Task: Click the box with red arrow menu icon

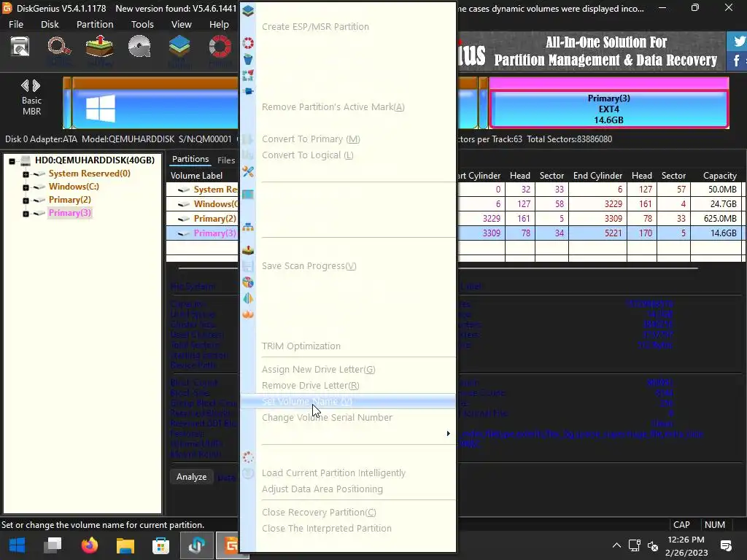Action: [x=248, y=250]
